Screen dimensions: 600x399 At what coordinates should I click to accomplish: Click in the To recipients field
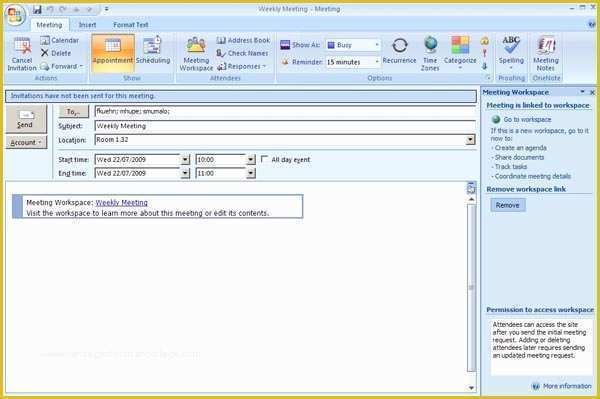(285, 111)
